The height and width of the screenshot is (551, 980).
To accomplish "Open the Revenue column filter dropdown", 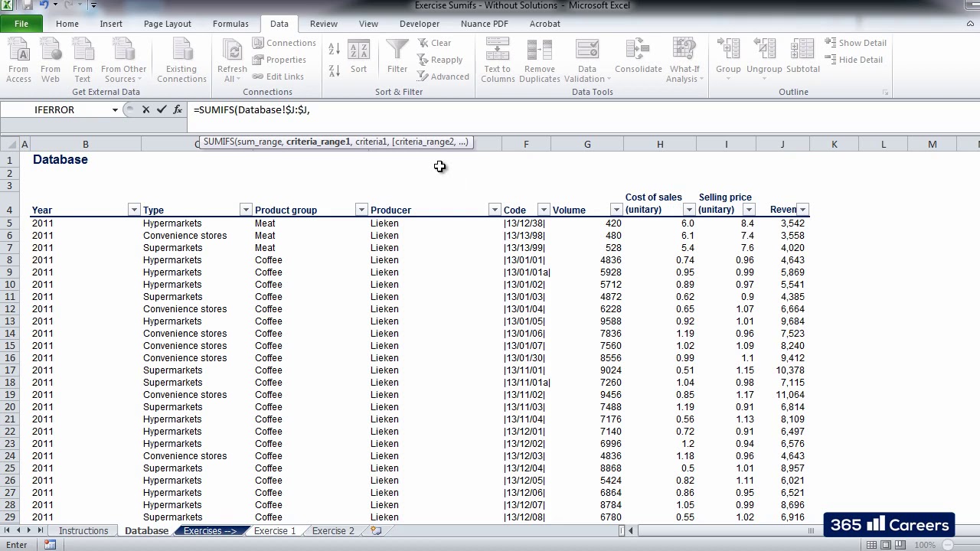I will tap(802, 210).
